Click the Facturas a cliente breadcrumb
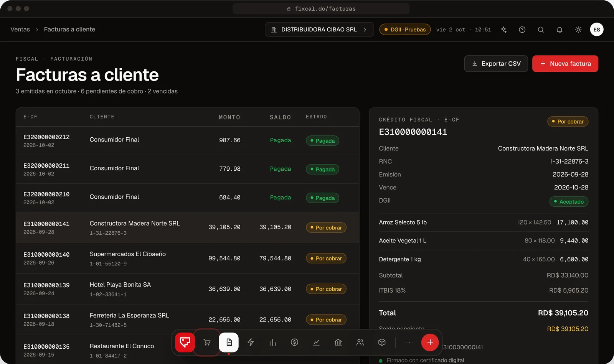This screenshot has width=614, height=364. pyautogui.click(x=69, y=30)
